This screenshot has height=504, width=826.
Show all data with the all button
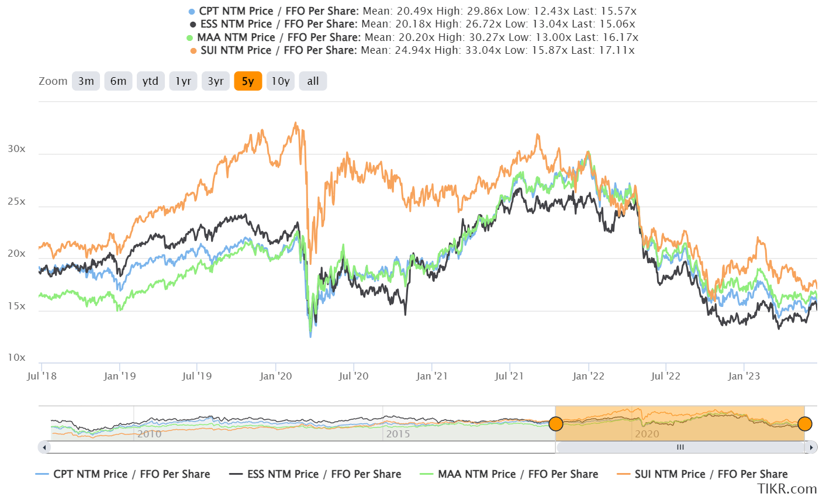coord(313,81)
